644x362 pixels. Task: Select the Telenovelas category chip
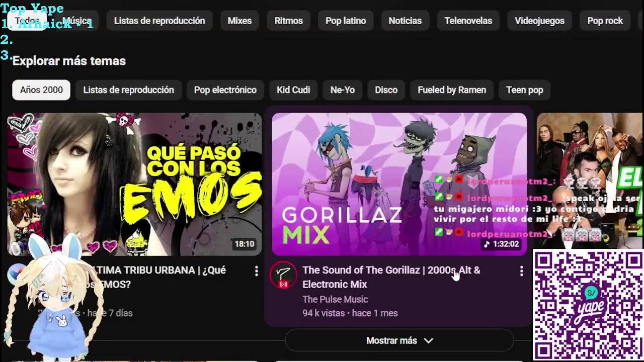(x=468, y=21)
